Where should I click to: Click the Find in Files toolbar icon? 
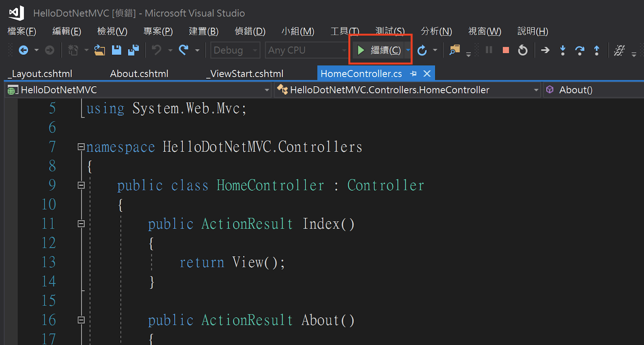(x=455, y=50)
